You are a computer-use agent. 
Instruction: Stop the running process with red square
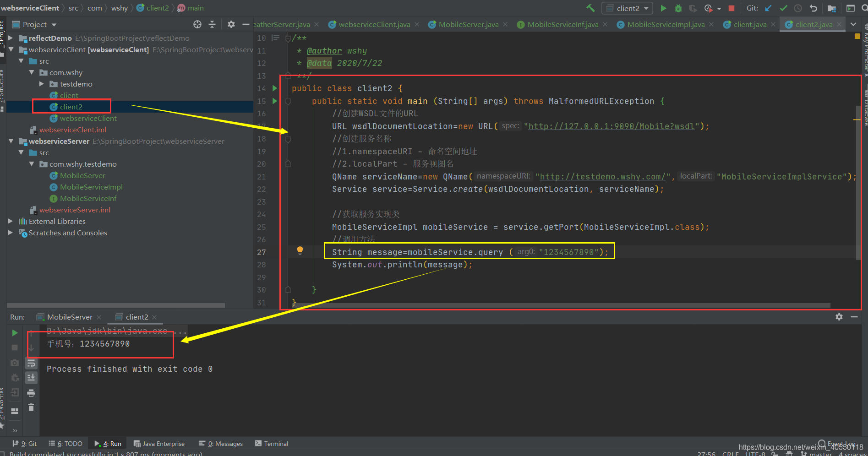pos(732,8)
